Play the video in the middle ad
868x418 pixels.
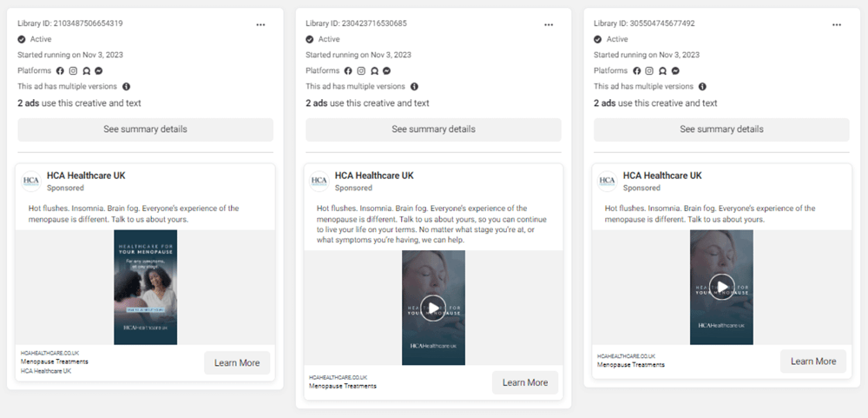coord(433,308)
